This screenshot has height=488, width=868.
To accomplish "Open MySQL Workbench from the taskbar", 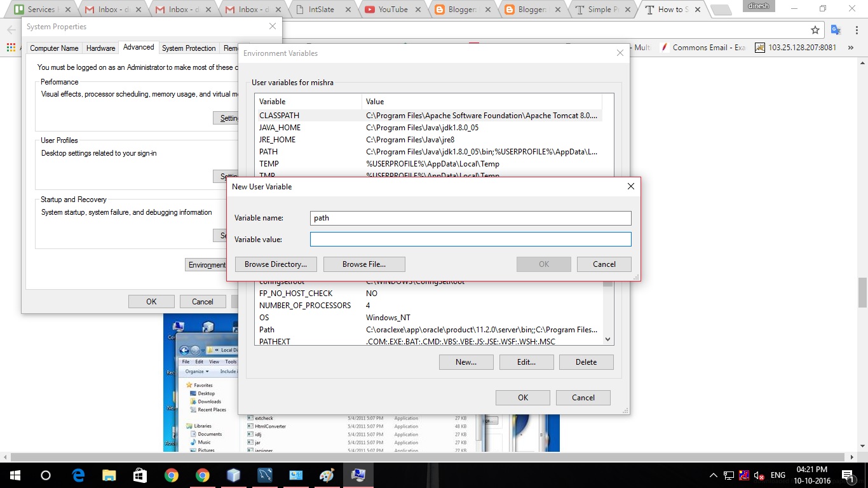I will click(264, 475).
